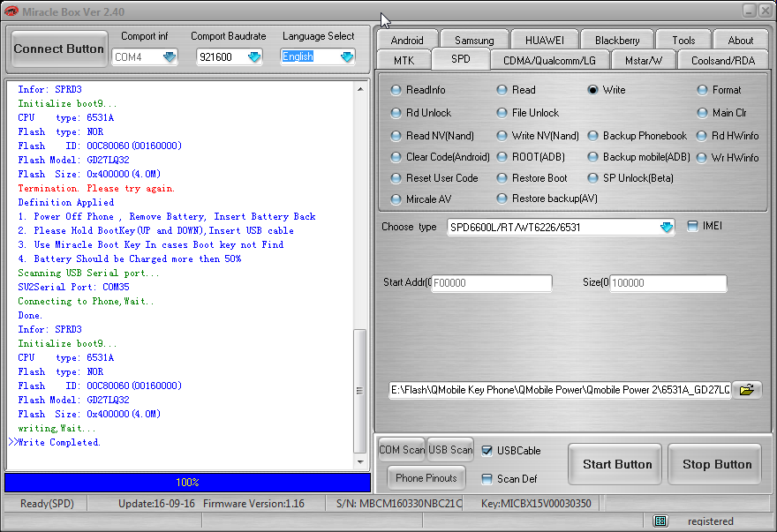
Task: Open the Comport Baudrate 921600 dropdown
Action: click(254, 57)
